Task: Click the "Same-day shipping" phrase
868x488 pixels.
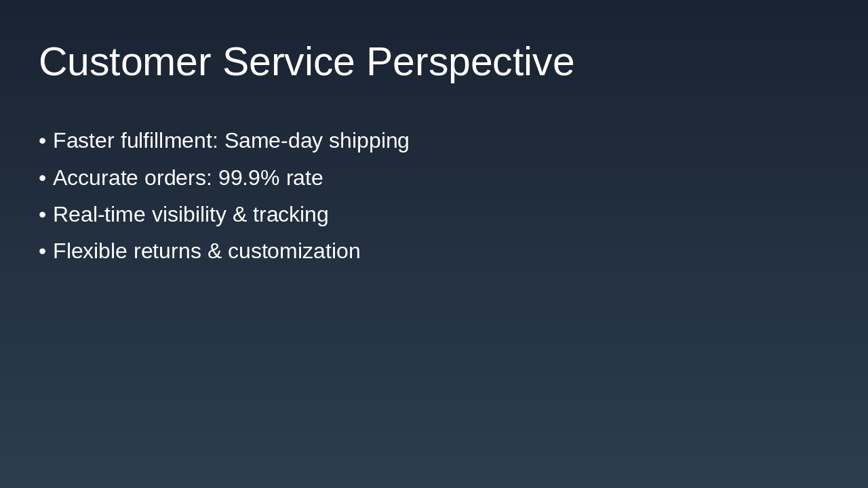Action: [x=317, y=141]
